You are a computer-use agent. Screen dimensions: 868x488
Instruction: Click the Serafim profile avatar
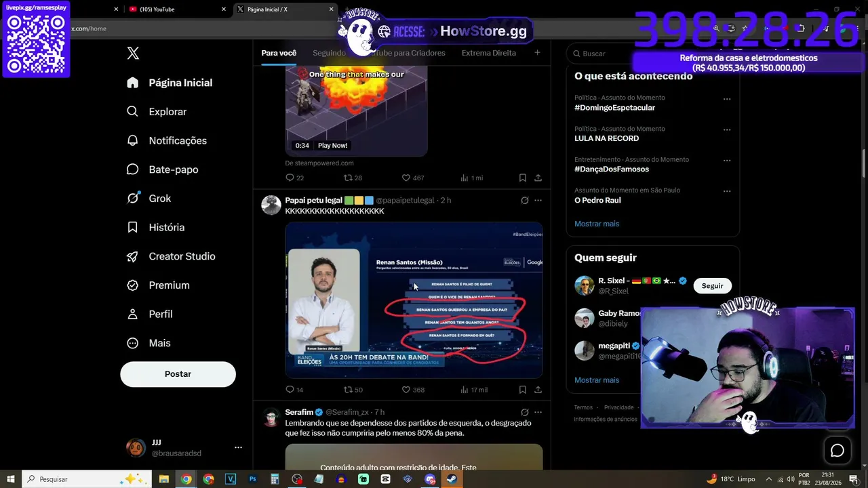click(x=271, y=417)
